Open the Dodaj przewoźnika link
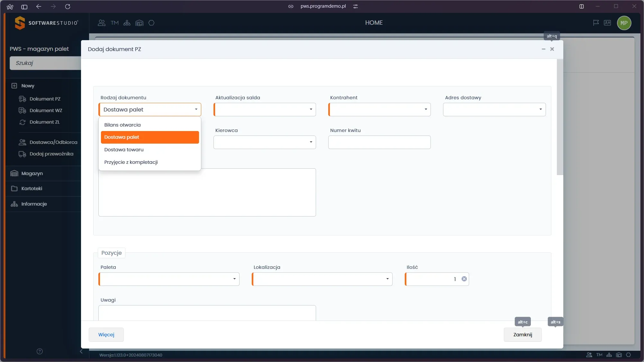644x362 pixels. pyautogui.click(x=51, y=154)
